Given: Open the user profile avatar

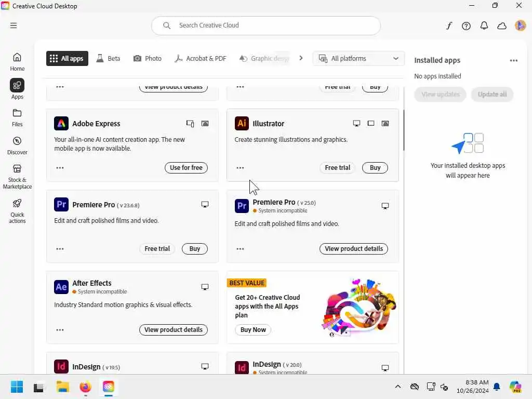Looking at the screenshot, I should tap(520, 25).
